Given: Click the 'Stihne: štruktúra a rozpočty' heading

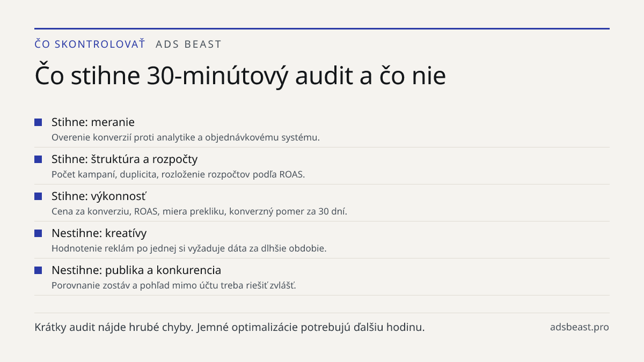Looking at the screenshot, I should click(x=125, y=159).
